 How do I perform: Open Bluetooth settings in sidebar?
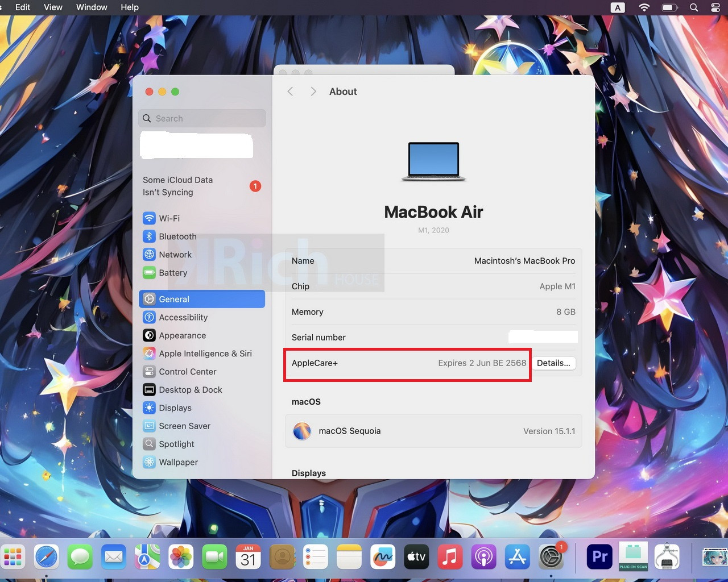202,236
